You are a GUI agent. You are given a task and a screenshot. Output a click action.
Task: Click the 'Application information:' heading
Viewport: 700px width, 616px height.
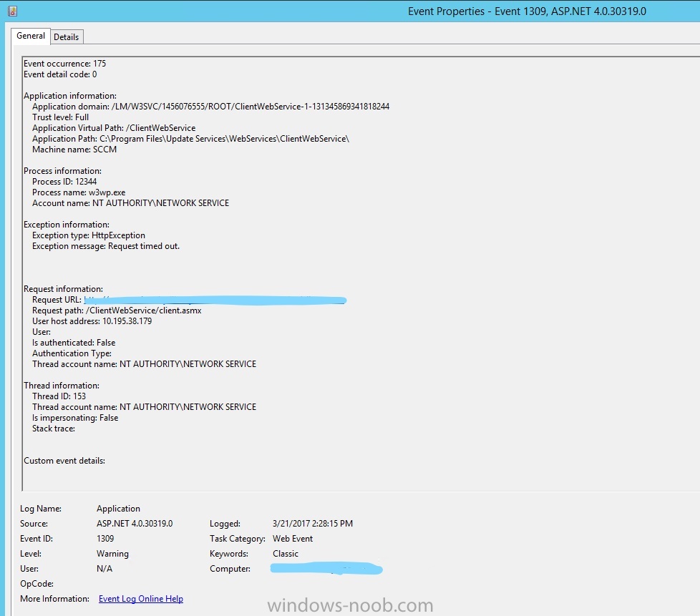(x=70, y=96)
